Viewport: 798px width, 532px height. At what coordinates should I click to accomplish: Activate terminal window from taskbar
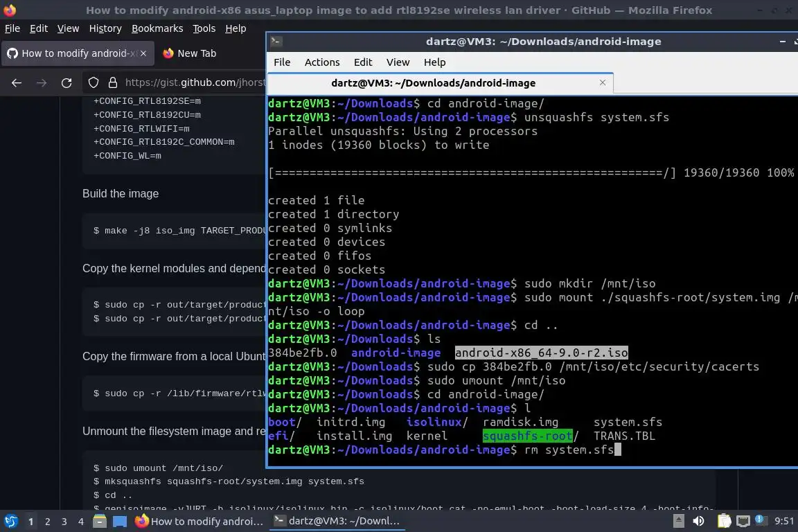(337, 521)
